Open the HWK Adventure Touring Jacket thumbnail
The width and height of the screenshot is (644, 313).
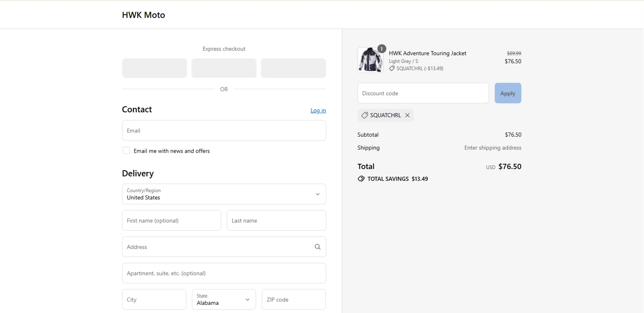(x=370, y=60)
